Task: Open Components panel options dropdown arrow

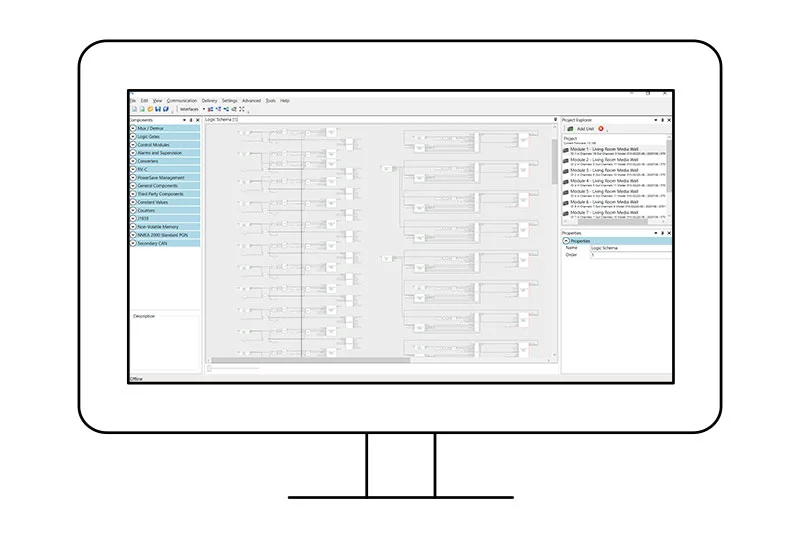Action: point(184,120)
